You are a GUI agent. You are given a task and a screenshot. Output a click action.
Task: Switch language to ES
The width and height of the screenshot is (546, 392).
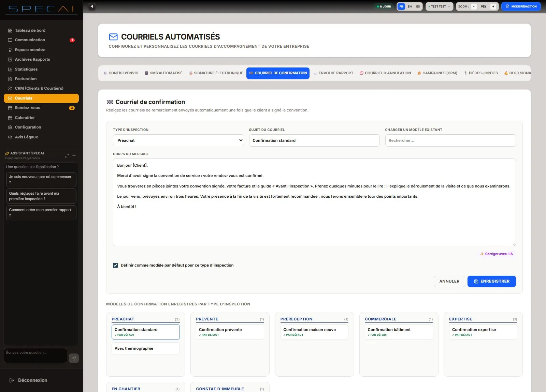pyautogui.click(x=418, y=6)
